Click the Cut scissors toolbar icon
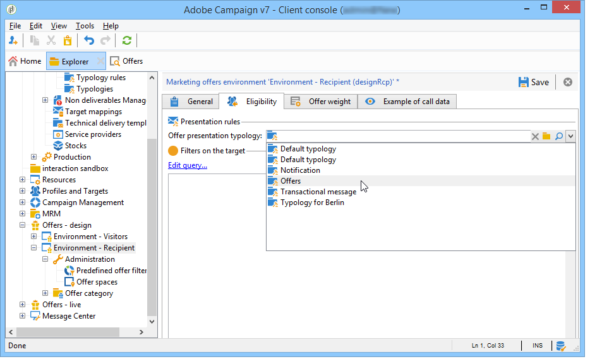 tap(51, 40)
